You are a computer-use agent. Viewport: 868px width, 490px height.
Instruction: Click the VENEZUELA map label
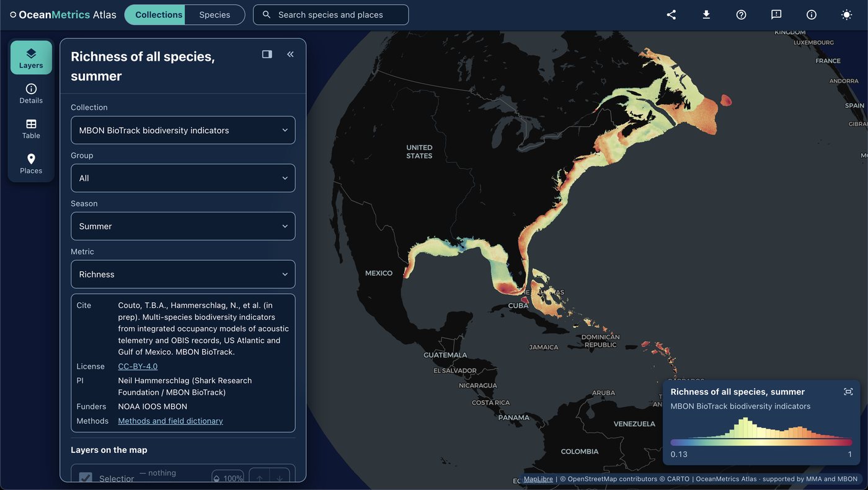tap(634, 424)
